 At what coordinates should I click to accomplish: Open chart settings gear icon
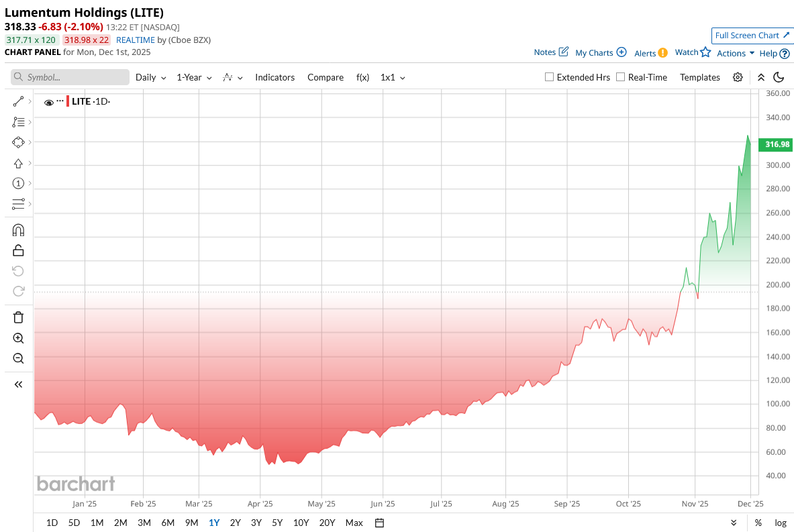tap(738, 77)
